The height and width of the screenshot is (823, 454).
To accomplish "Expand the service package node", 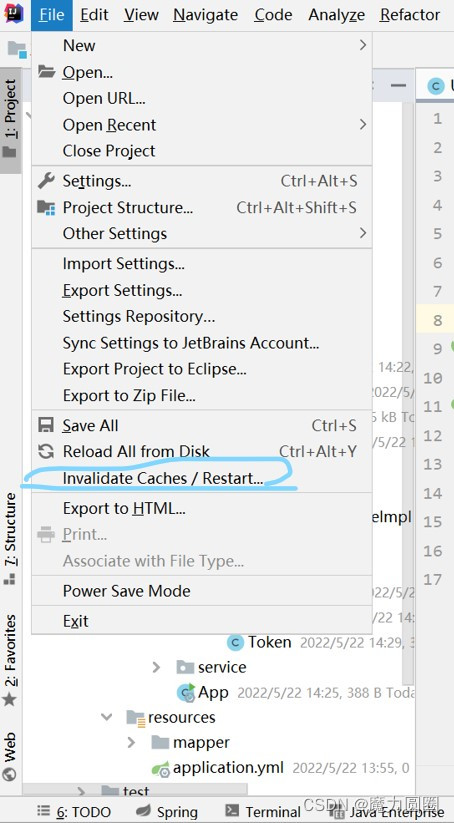I will click(156, 667).
